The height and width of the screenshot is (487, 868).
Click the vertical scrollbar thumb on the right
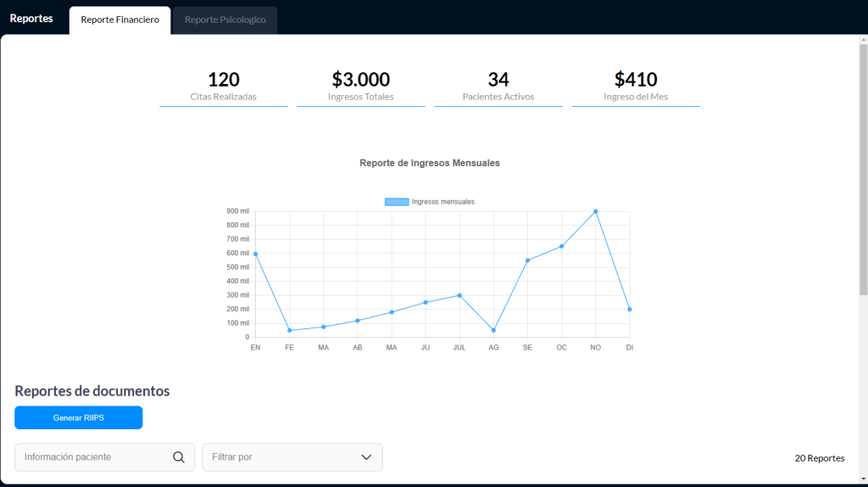pyautogui.click(x=863, y=170)
